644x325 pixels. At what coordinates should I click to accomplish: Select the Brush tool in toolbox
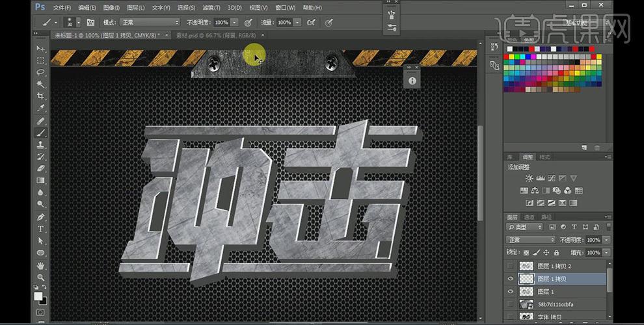(x=41, y=133)
